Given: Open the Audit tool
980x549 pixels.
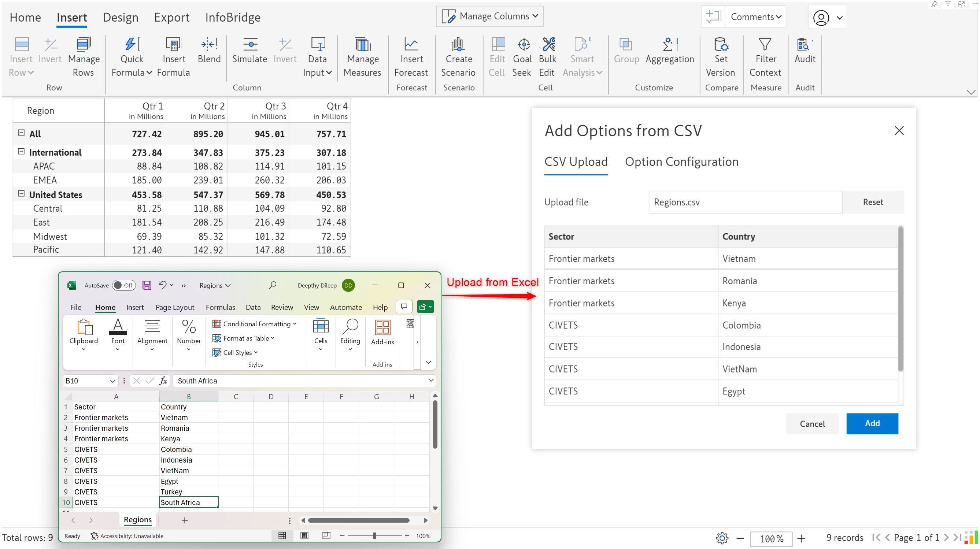Looking at the screenshot, I should (x=805, y=51).
